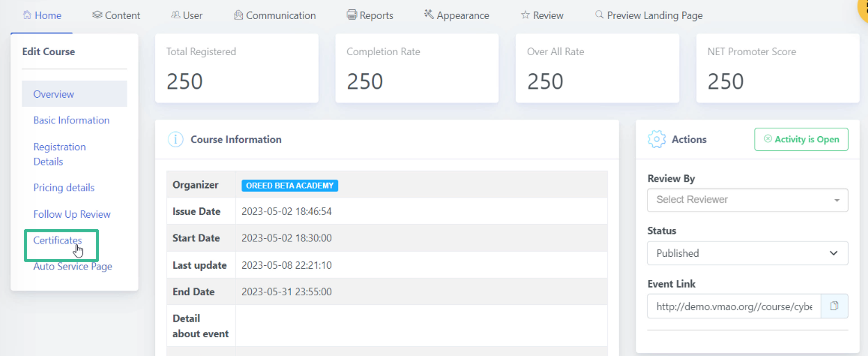Click the Home house icon
The height and width of the screenshot is (356, 868).
(x=27, y=15)
